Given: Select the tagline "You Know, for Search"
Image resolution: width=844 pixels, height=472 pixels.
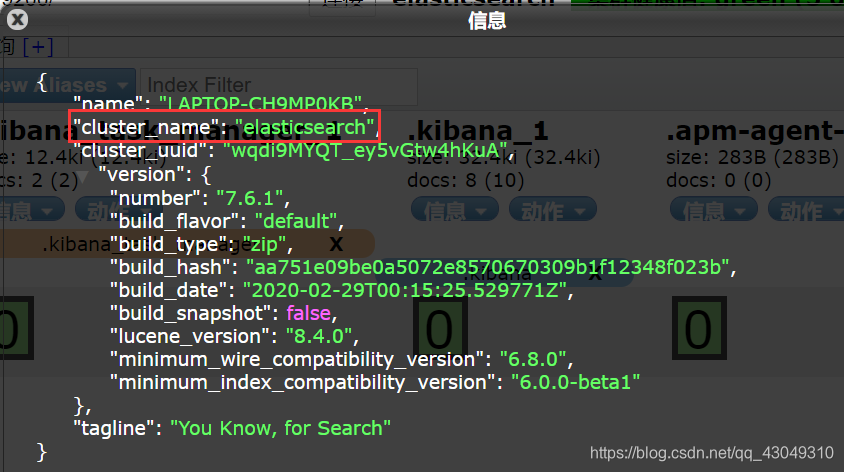Looking at the screenshot, I should pyautogui.click(x=280, y=428).
